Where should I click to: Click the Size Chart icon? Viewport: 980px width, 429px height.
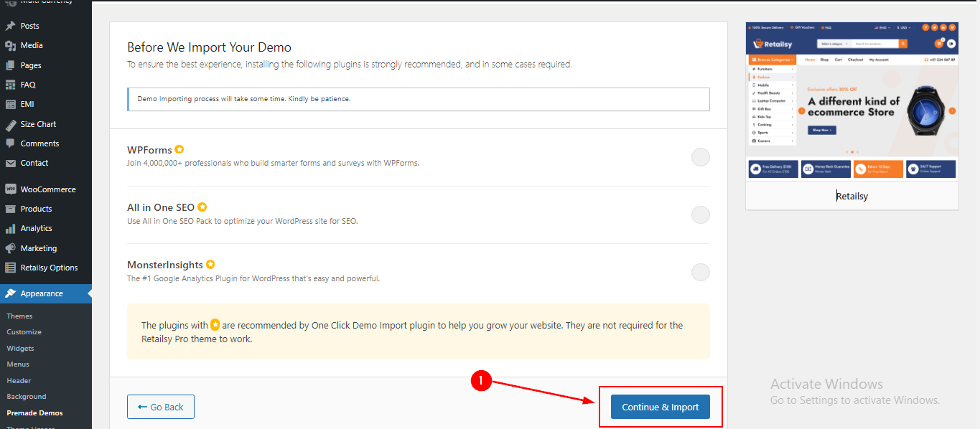10,124
